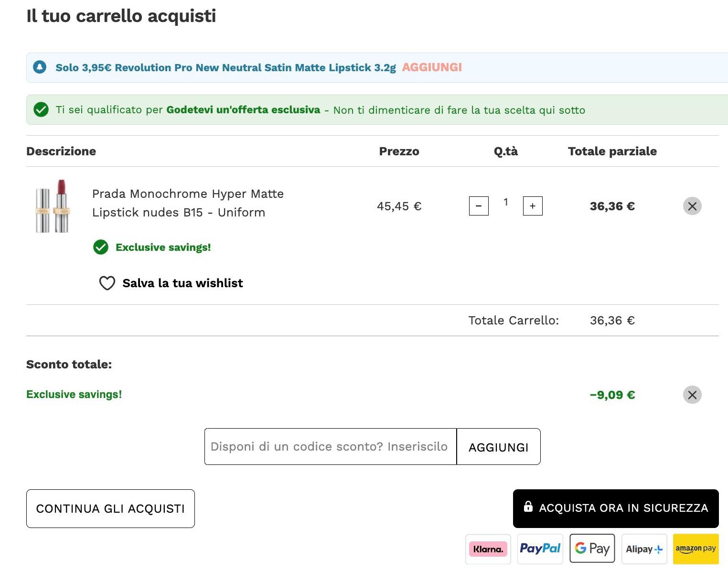Click the unit price 45,45 €

[x=399, y=206]
